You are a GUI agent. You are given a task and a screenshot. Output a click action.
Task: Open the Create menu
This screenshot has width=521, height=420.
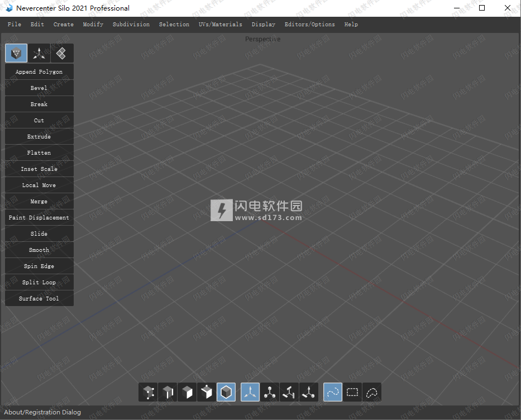[x=64, y=24]
